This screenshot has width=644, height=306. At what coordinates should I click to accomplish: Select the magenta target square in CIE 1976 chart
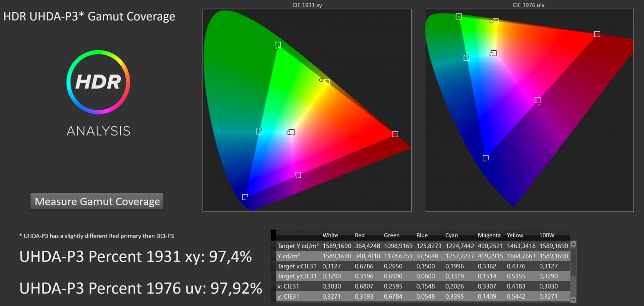[x=537, y=100]
